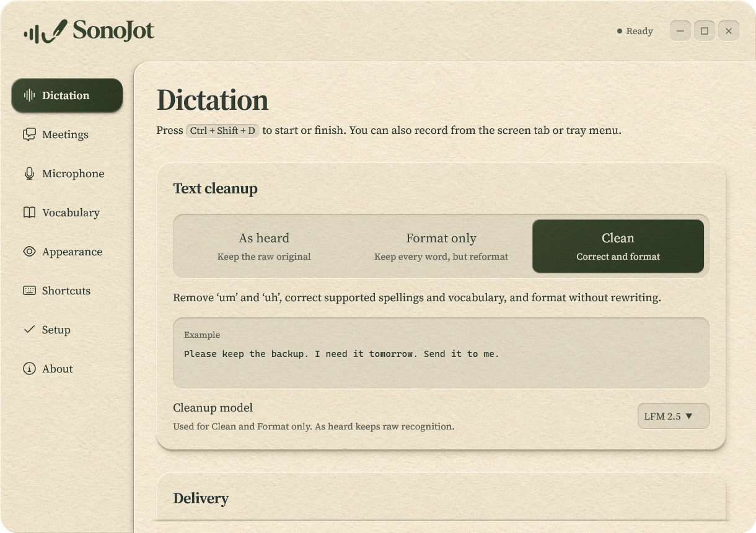Go to Microphone settings

point(67,174)
